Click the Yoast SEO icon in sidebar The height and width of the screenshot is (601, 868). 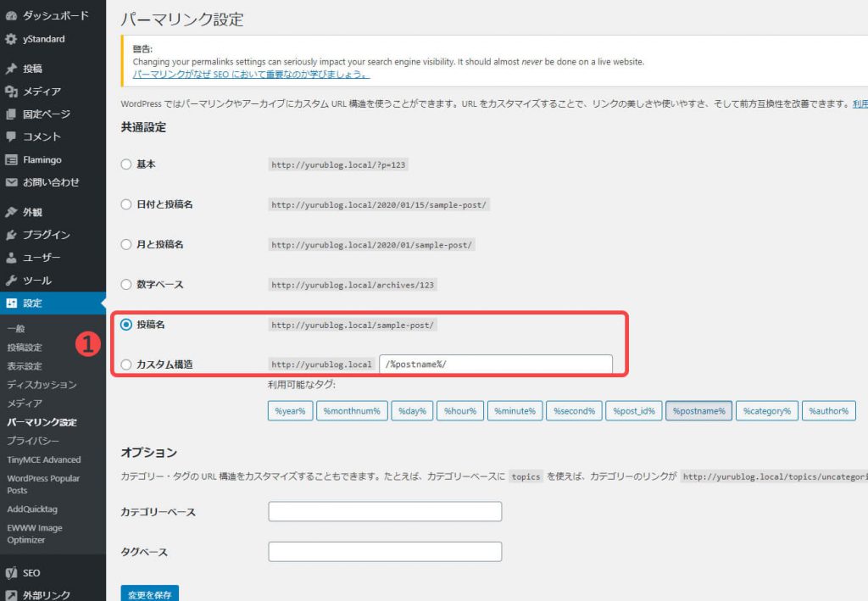click(x=11, y=573)
